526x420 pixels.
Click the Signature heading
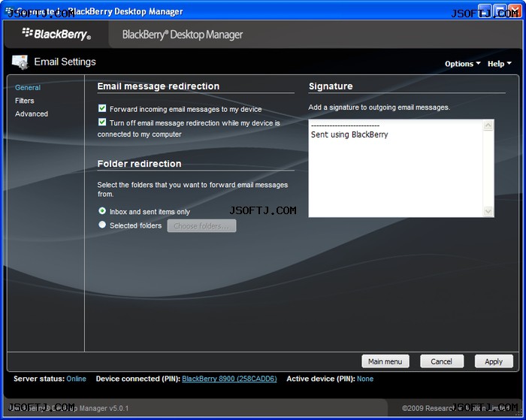coord(331,86)
